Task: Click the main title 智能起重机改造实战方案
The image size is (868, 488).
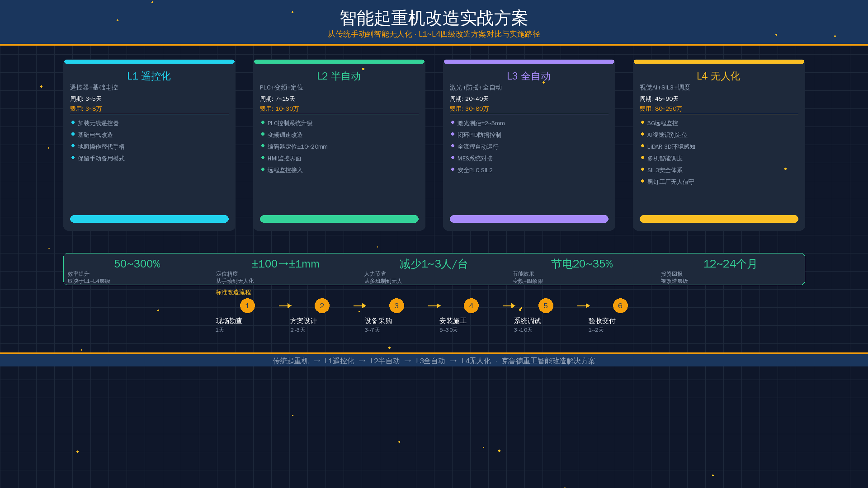Action: (434, 19)
